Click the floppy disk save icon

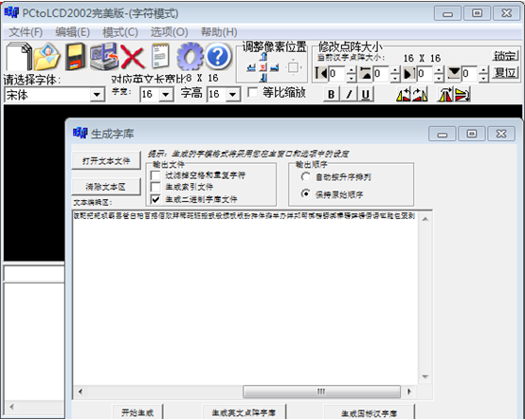tap(75, 56)
